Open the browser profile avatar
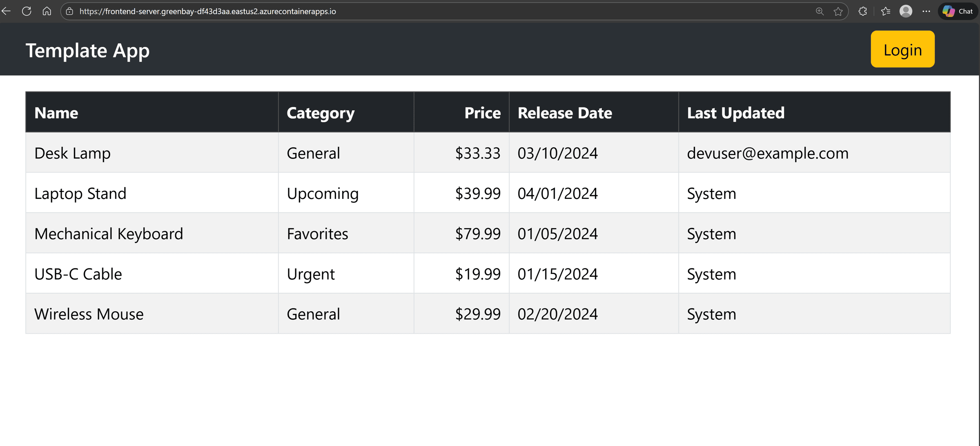The image size is (980, 446). click(x=906, y=11)
